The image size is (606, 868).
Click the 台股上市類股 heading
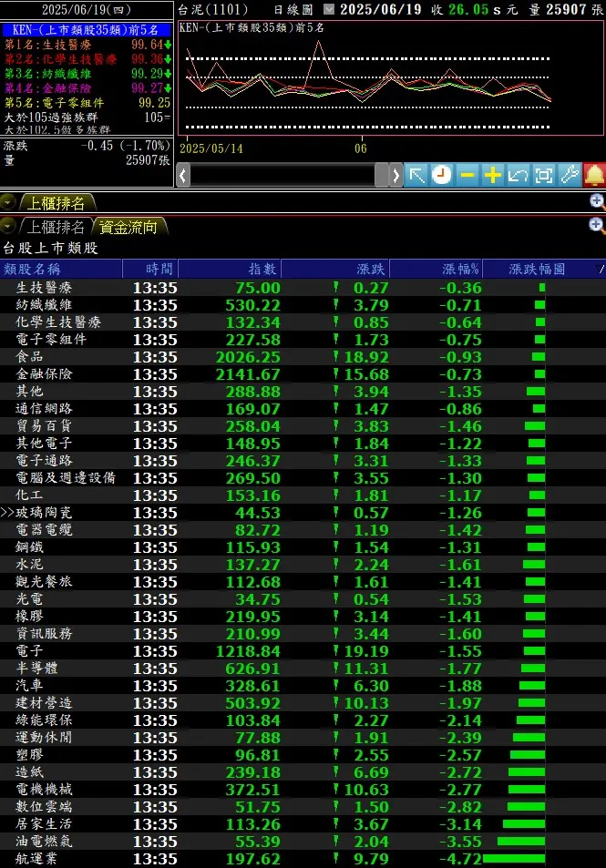tap(50, 248)
